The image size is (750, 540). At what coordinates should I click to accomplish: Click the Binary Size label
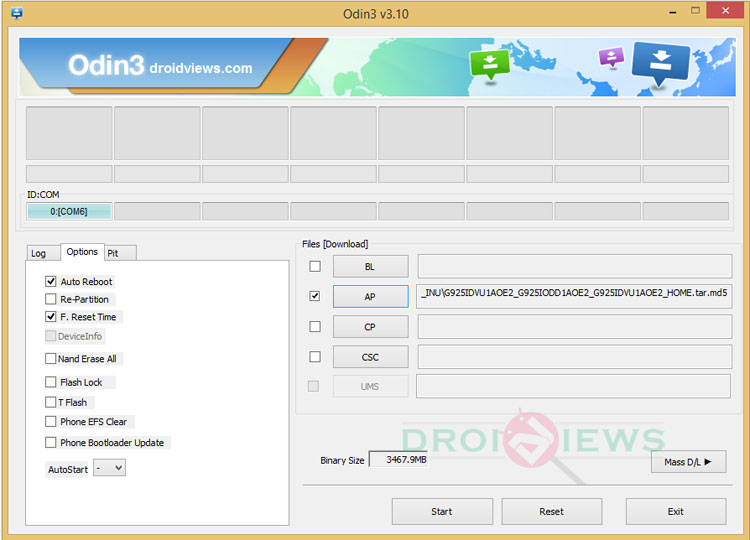342,460
